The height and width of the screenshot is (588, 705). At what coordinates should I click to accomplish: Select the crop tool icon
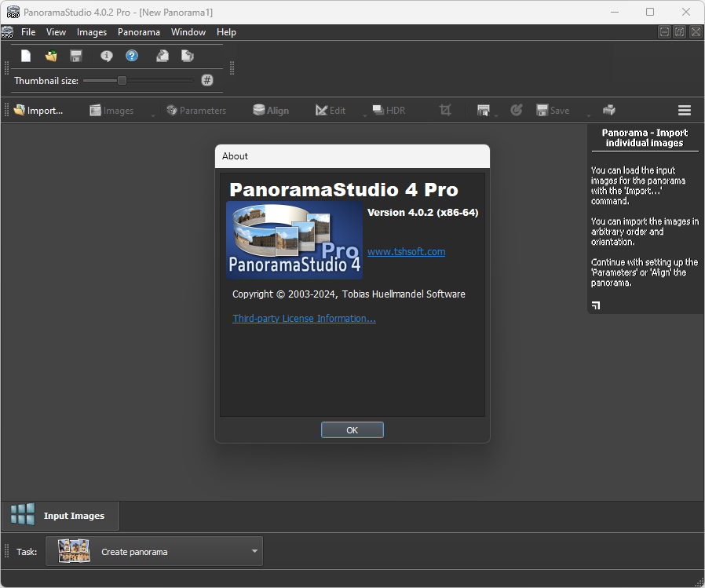click(445, 110)
